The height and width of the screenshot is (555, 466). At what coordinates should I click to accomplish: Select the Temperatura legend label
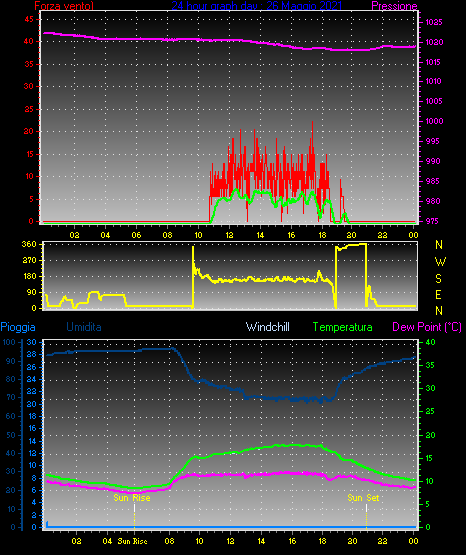point(343,327)
